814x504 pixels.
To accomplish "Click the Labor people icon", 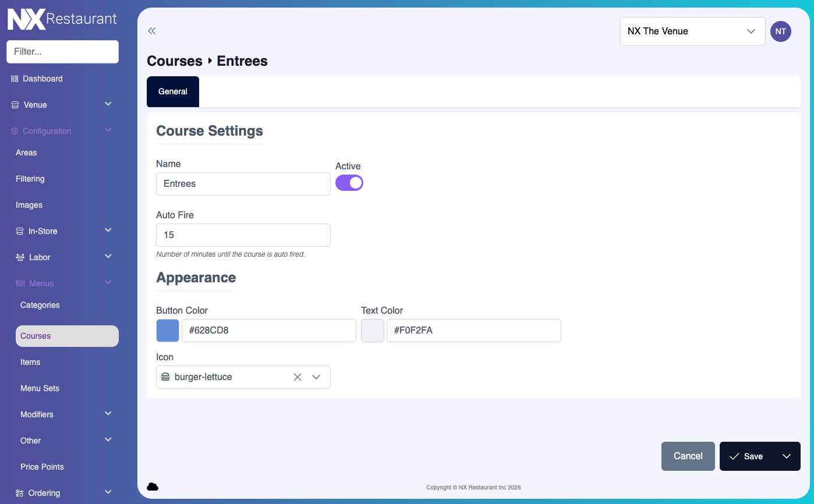I will tap(20, 257).
